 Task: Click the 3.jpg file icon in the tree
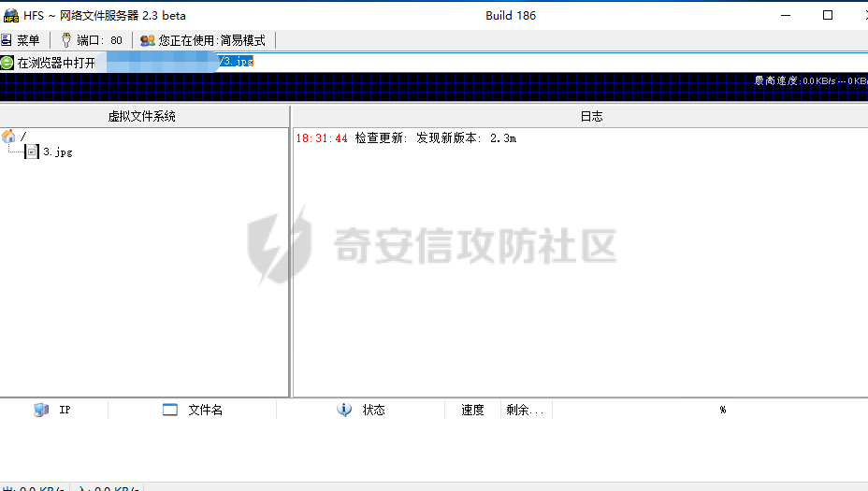(32, 152)
